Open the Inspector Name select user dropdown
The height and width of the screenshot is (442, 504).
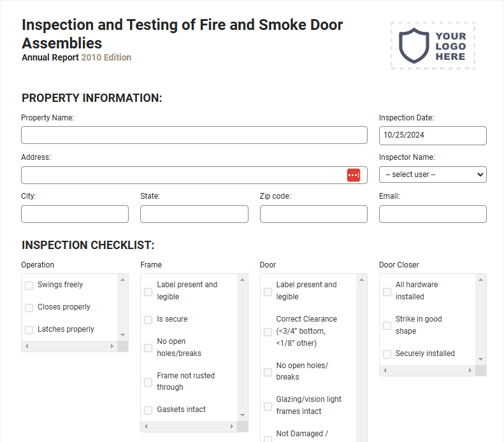[433, 175]
